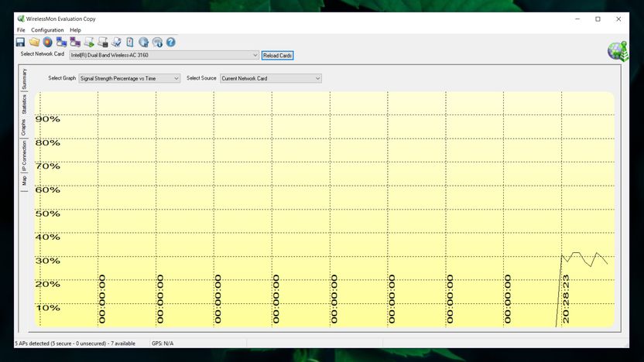Close the WirelessMon window
This screenshot has height=362, width=644.
coord(618,19)
